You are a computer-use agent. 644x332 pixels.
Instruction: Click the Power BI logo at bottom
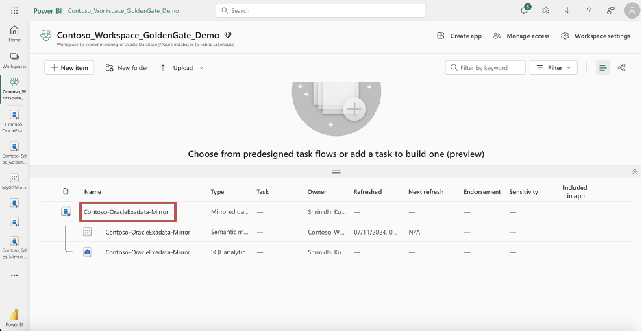tap(14, 317)
